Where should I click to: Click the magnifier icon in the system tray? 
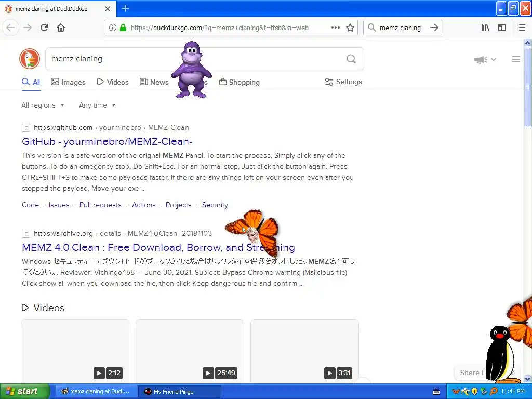coord(494,392)
